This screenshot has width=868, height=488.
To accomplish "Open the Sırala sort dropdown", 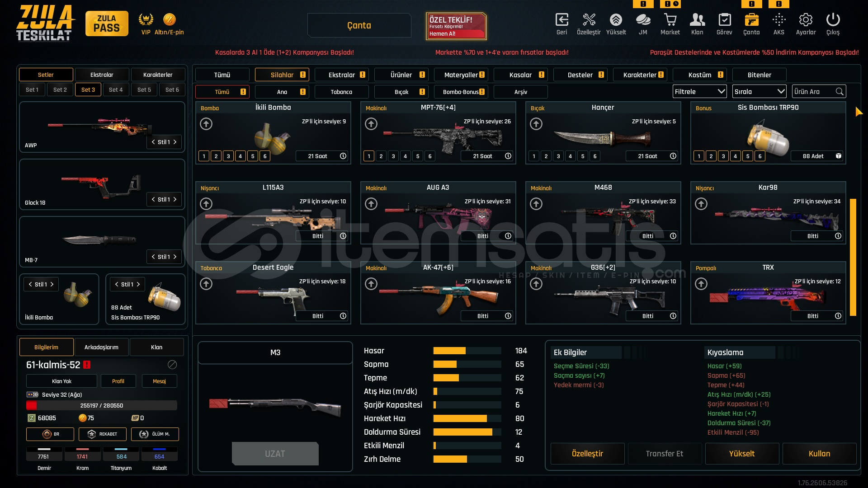I will point(759,91).
